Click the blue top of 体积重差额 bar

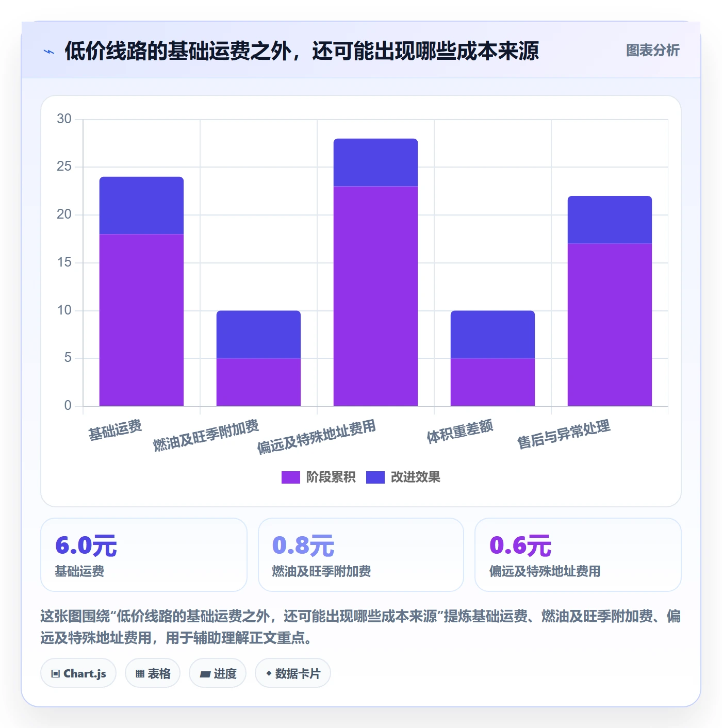493,335
